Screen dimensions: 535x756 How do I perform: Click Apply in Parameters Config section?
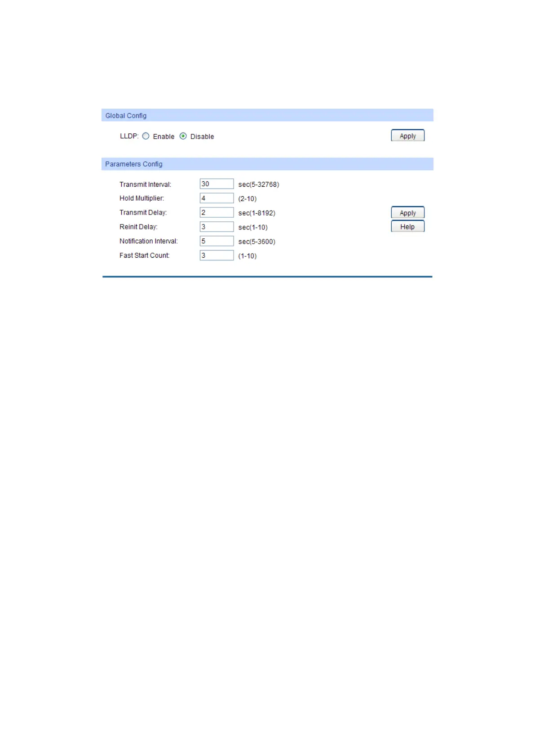[x=407, y=212]
